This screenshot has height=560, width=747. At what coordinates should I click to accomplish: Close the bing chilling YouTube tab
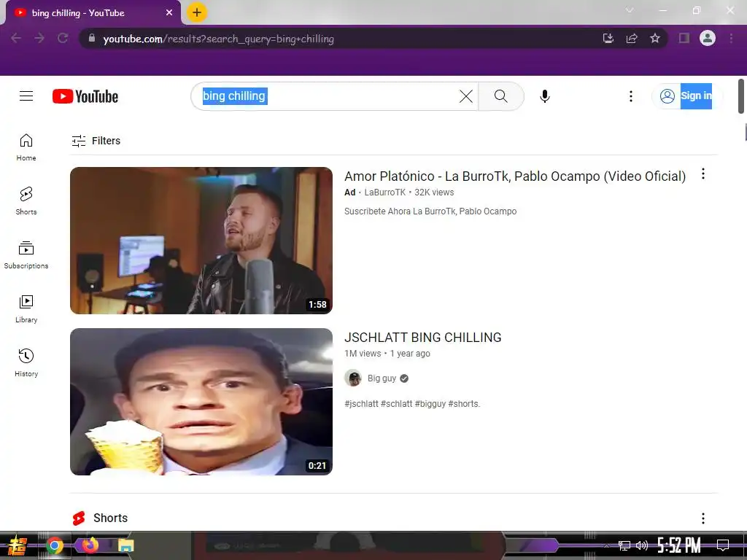point(169,13)
